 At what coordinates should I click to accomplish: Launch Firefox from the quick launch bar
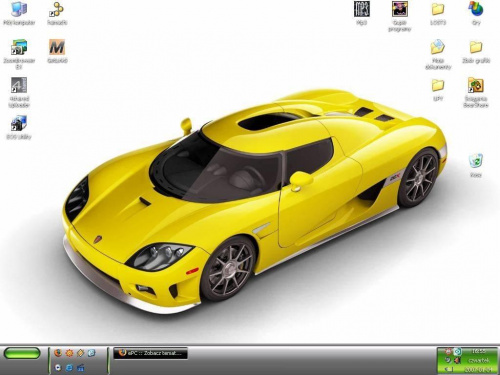point(58,353)
